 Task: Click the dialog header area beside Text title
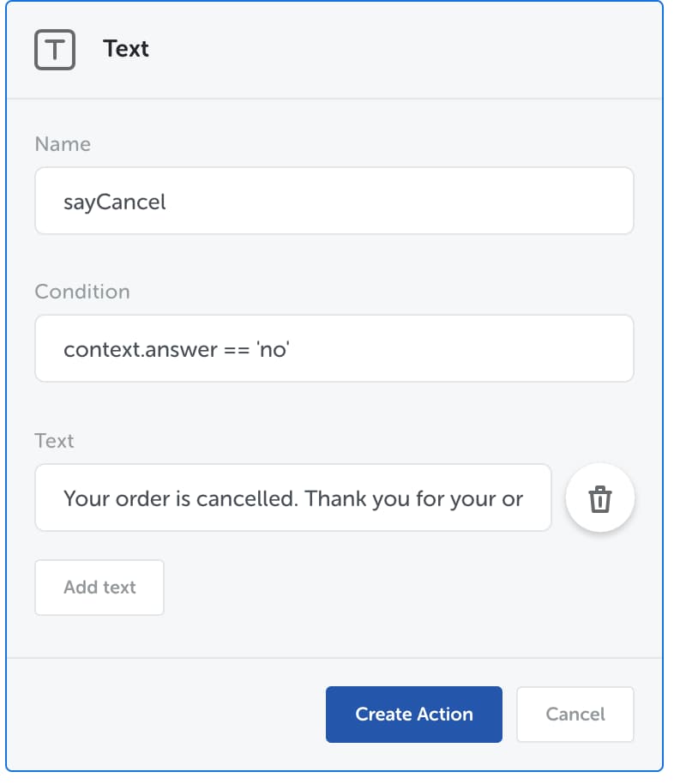(x=400, y=49)
